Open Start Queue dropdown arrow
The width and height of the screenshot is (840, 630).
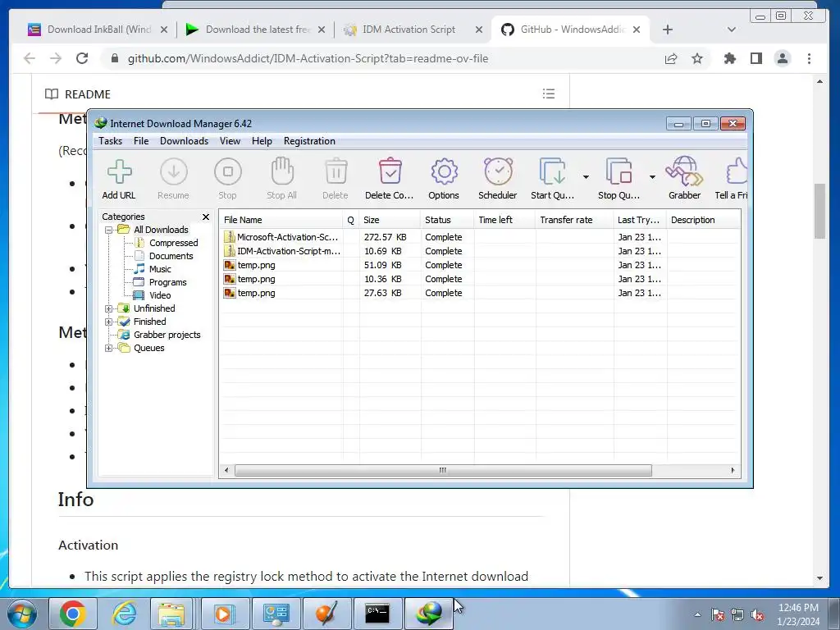click(586, 177)
